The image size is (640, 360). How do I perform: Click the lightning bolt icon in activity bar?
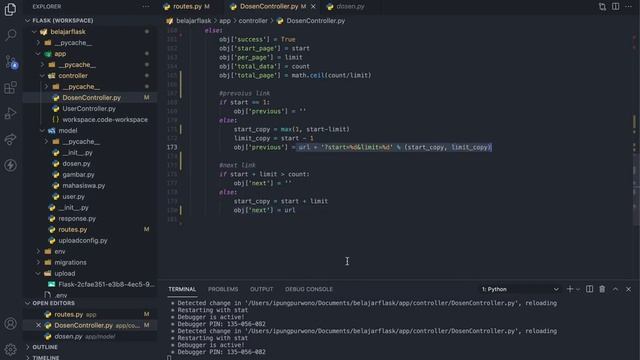click(x=11, y=165)
